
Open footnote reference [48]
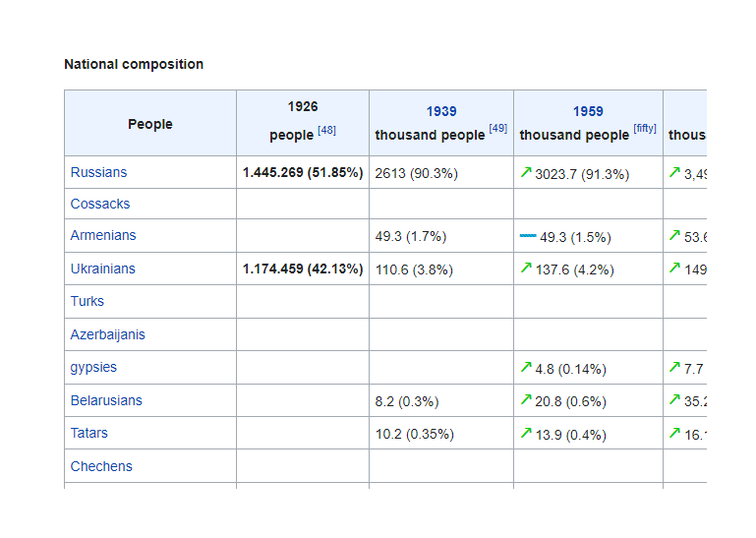(x=326, y=130)
